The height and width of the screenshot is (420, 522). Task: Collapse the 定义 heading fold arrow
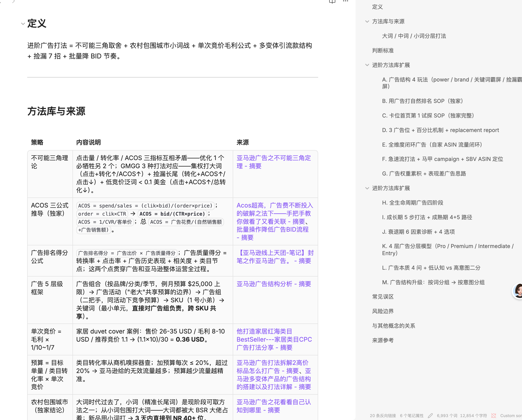(23, 24)
